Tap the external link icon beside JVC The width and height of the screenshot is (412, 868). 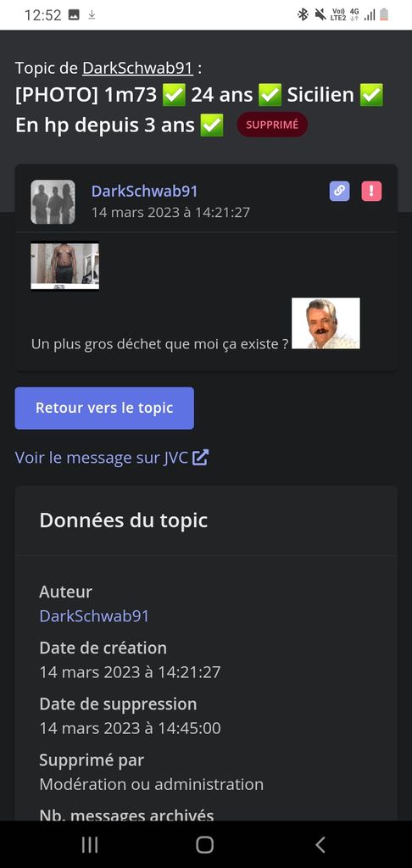[x=200, y=458]
